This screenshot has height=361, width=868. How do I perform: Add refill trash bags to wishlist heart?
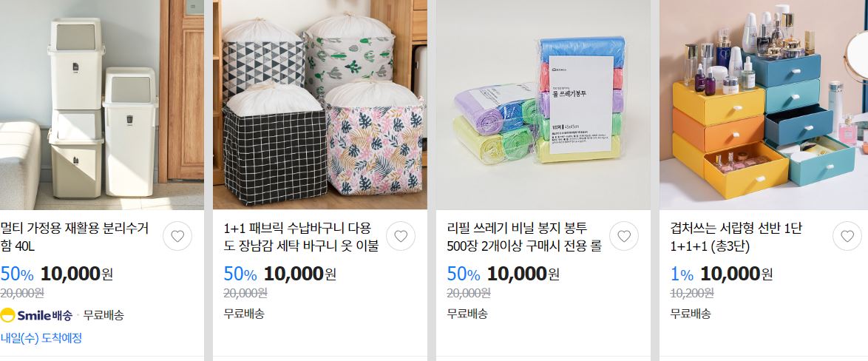coord(624,237)
